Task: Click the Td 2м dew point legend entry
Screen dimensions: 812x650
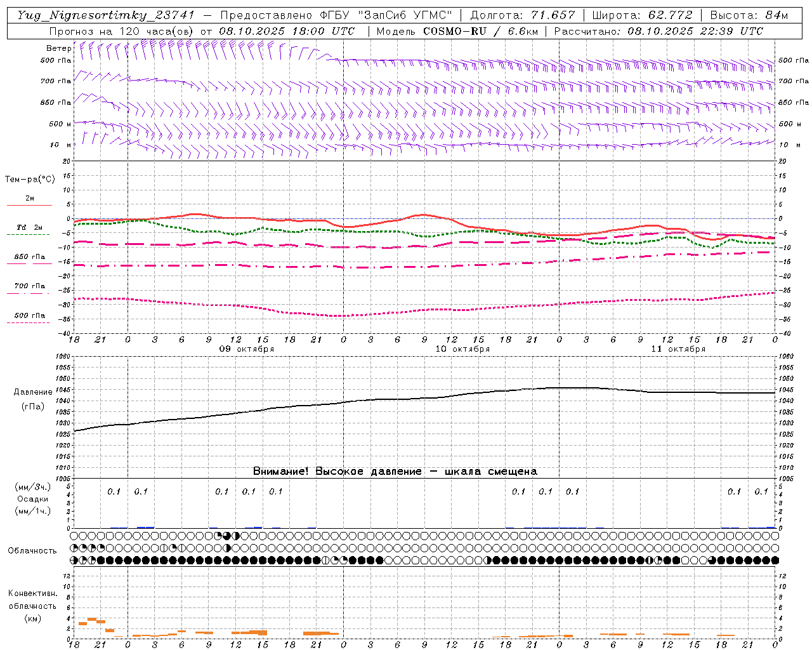Action: point(30,227)
